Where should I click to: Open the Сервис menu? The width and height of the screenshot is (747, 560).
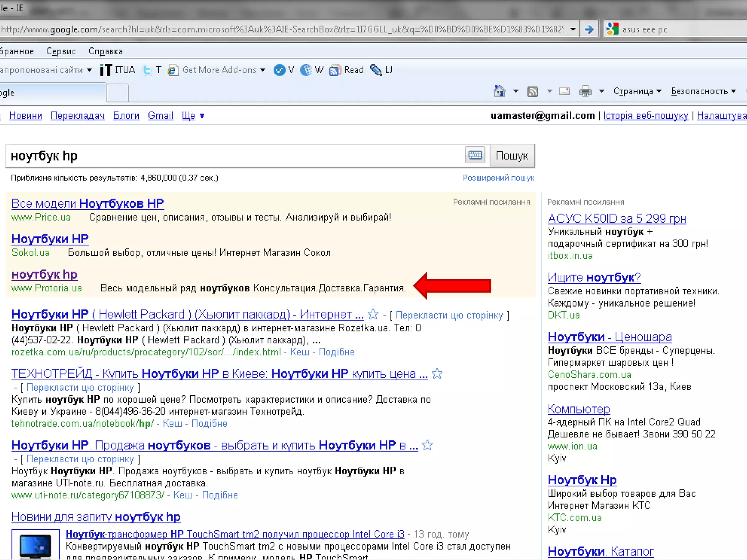[61, 51]
